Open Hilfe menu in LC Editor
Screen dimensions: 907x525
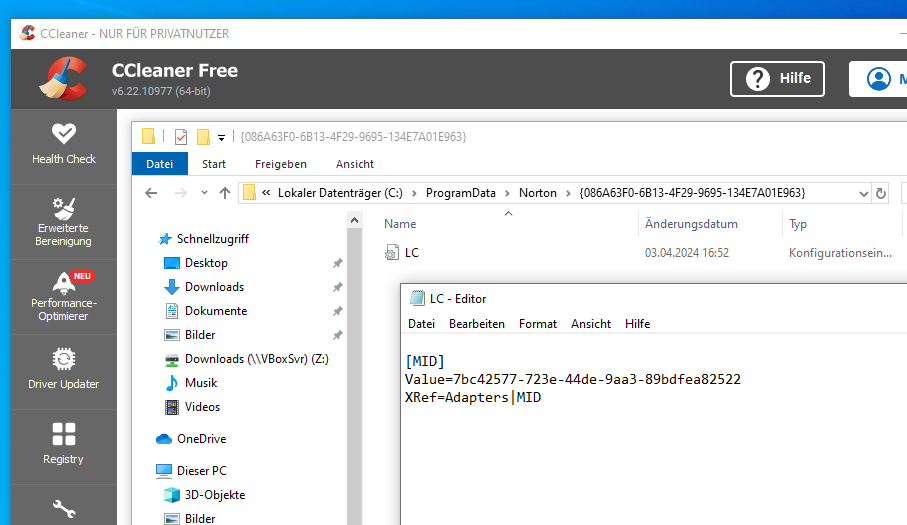click(x=637, y=324)
